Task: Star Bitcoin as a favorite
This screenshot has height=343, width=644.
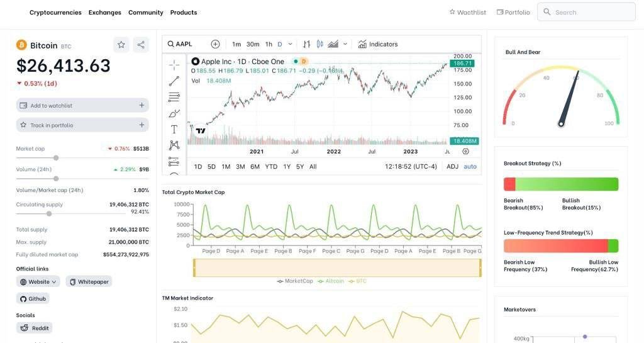Action: pyautogui.click(x=121, y=45)
